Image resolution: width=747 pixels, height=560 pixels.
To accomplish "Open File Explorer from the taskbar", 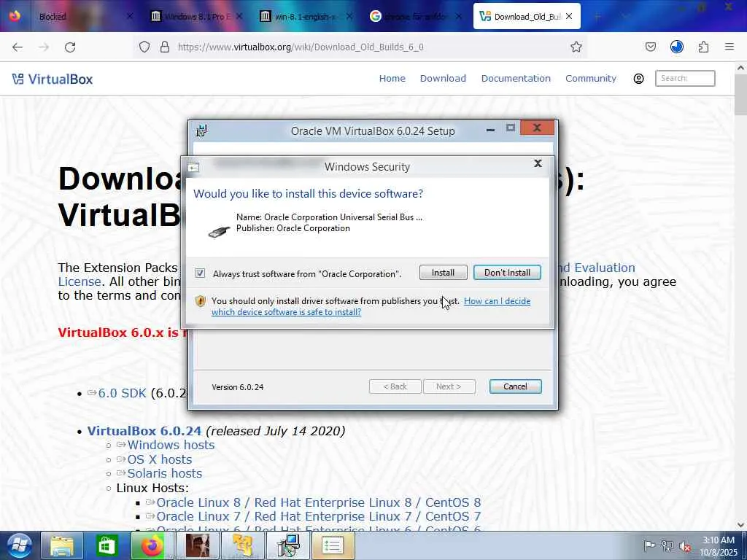I will pos(62,545).
